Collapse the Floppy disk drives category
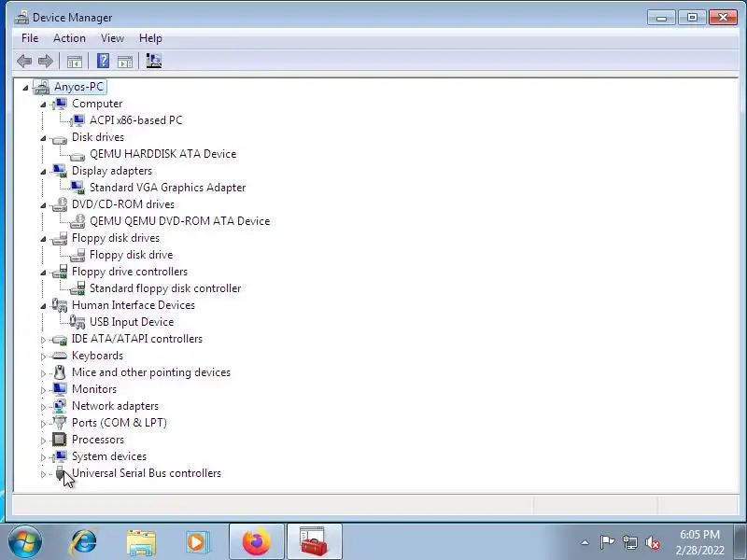The image size is (747, 560). [43, 239]
